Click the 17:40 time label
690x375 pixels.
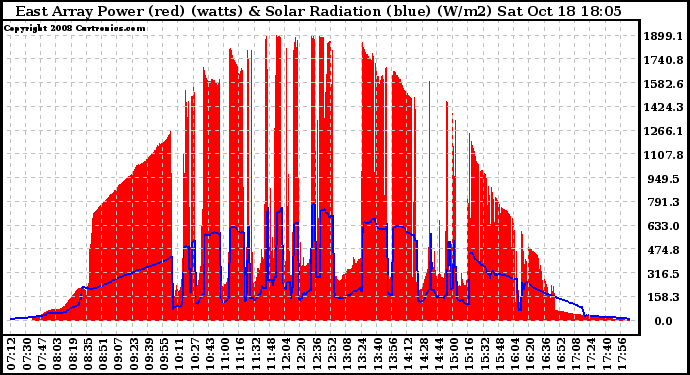(607, 353)
